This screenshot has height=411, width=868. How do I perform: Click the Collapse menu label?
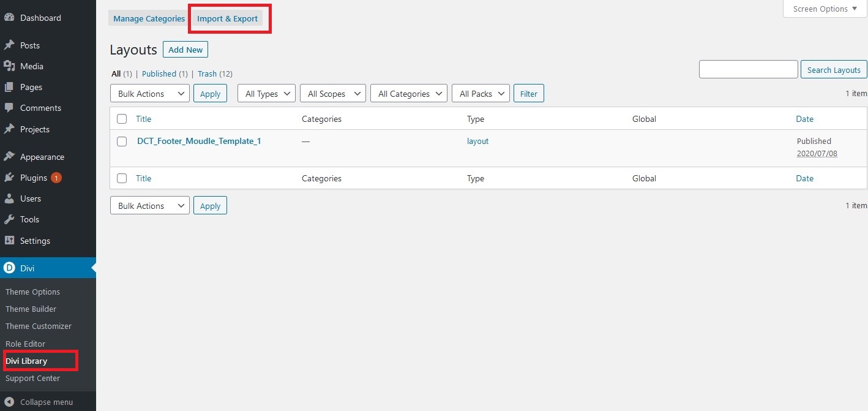click(x=47, y=402)
